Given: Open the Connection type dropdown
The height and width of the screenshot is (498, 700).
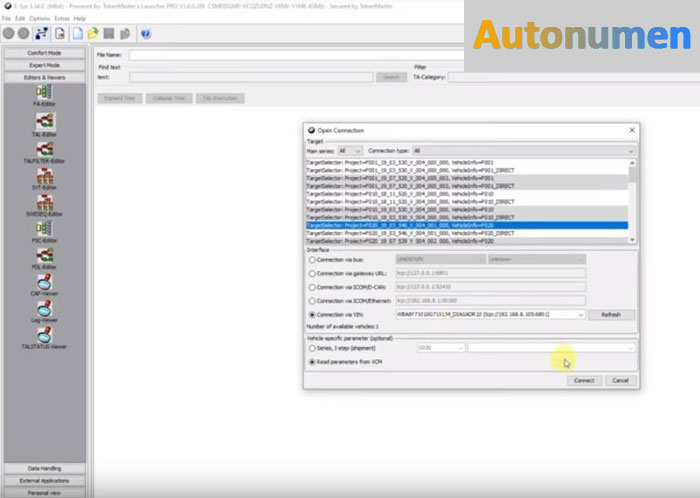Looking at the screenshot, I should [x=523, y=151].
